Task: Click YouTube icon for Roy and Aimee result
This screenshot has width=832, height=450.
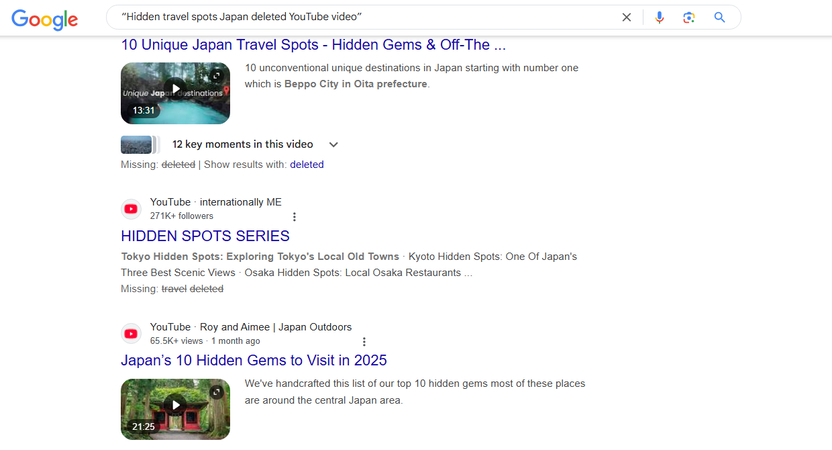Action: point(131,334)
